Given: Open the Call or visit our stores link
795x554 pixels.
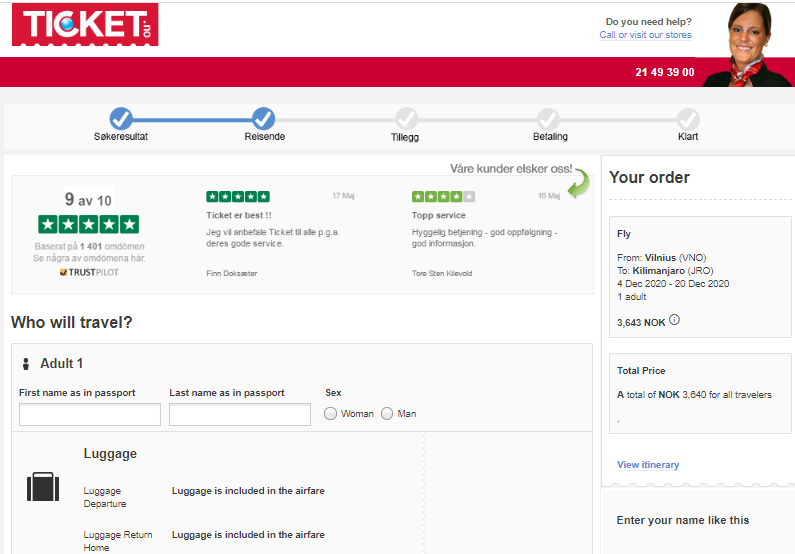Looking at the screenshot, I should point(645,35).
